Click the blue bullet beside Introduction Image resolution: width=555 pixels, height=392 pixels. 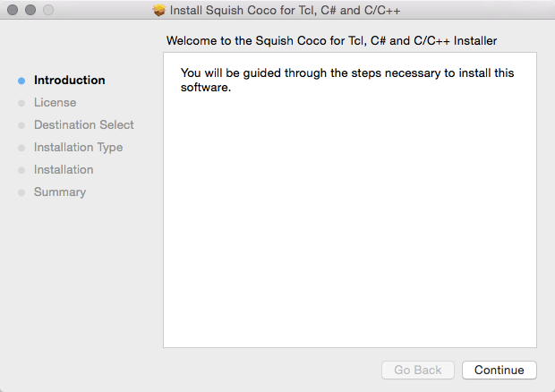pos(21,81)
